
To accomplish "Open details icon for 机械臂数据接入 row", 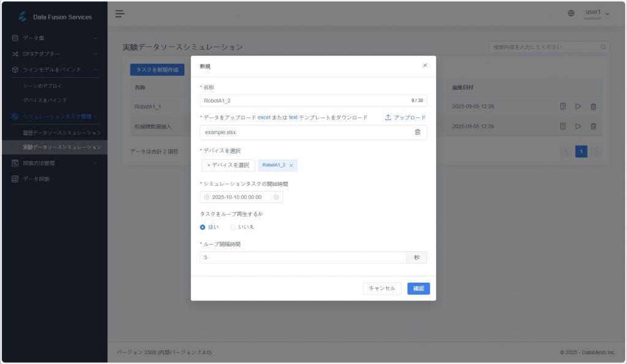I will (x=563, y=127).
